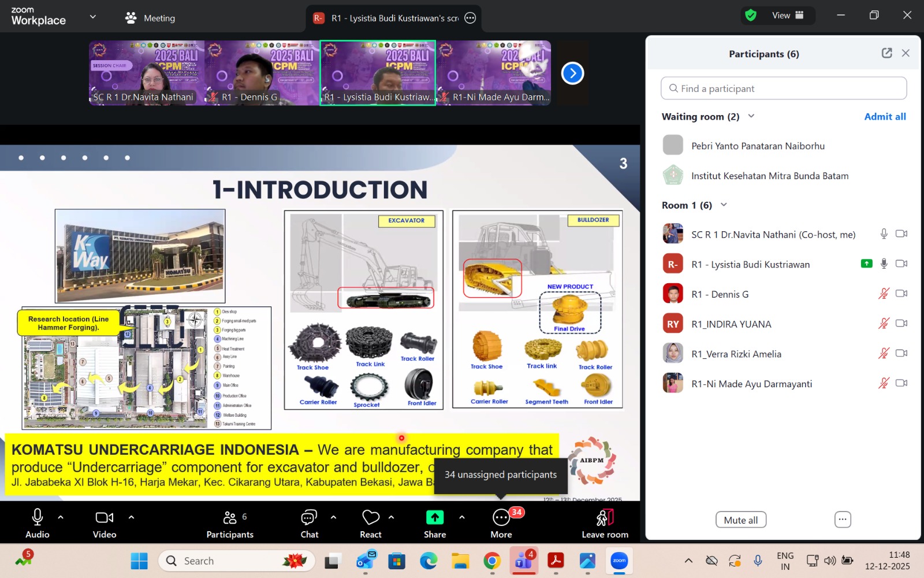Viewport: 924px width, 578px height.
Task: Click the React heart icon
Action: pyautogui.click(x=370, y=517)
